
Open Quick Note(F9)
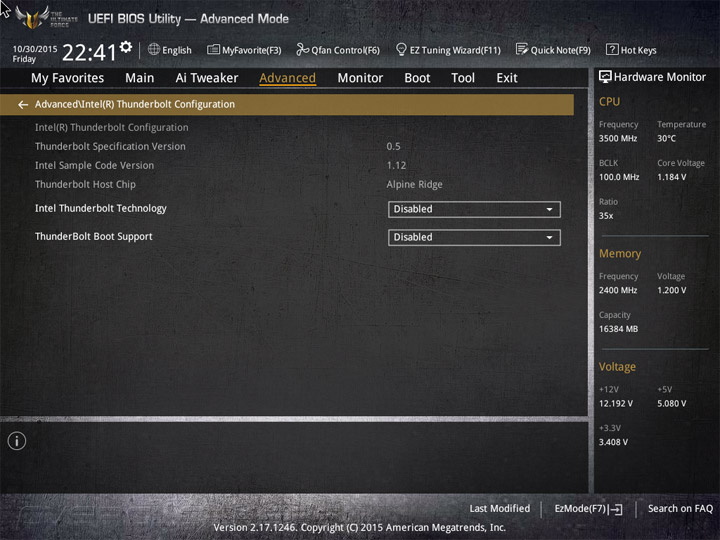(x=553, y=50)
